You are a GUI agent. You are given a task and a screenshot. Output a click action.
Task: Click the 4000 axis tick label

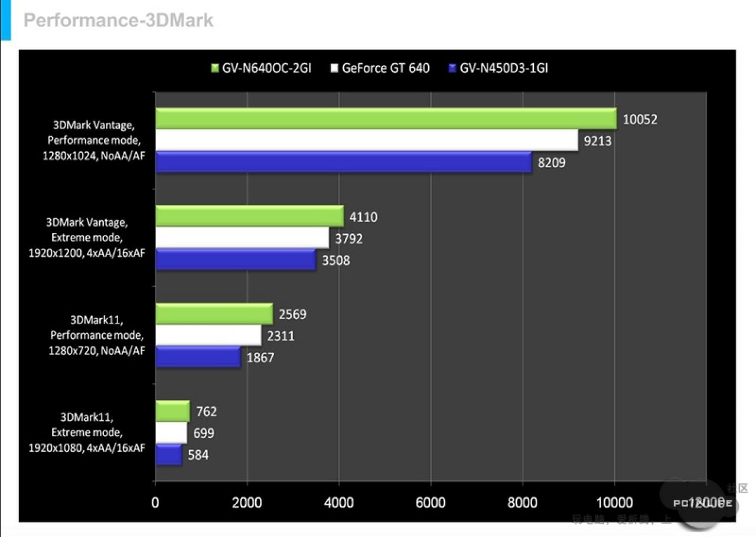pos(339,503)
